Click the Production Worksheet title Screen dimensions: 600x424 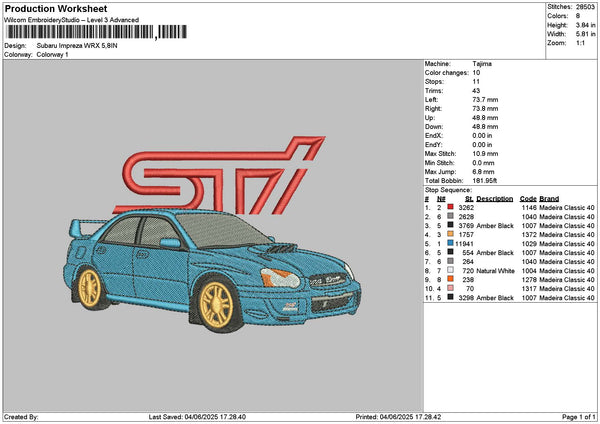click(55, 8)
